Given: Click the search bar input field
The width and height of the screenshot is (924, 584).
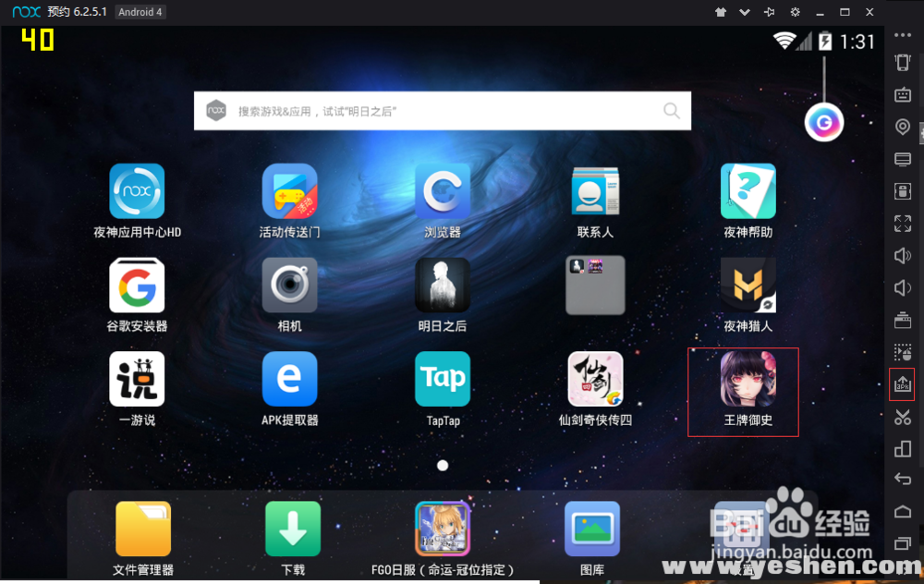Looking at the screenshot, I should click(x=443, y=111).
